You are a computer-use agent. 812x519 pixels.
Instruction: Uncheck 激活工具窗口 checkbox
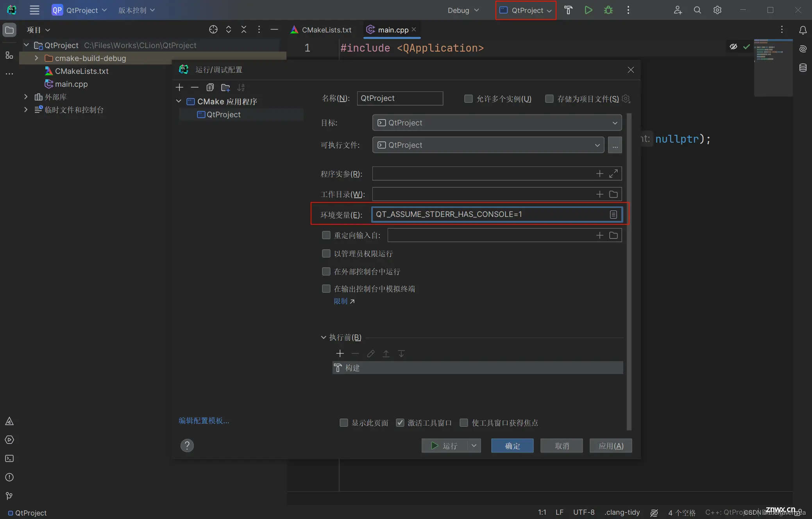click(400, 422)
